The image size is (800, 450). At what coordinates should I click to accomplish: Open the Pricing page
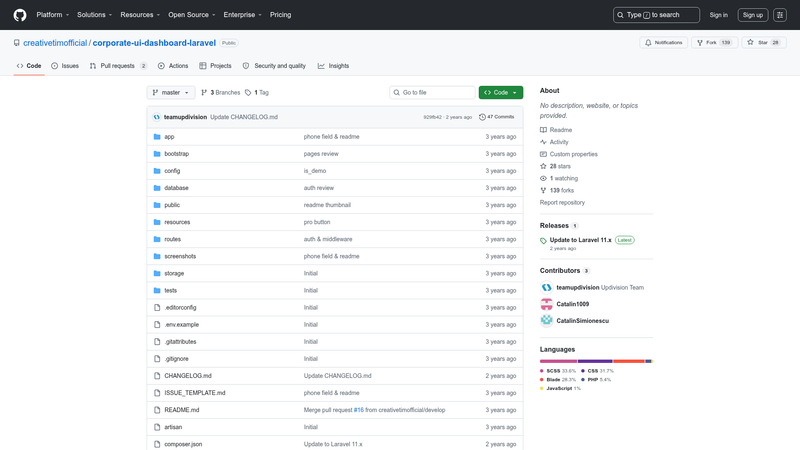tap(281, 15)
